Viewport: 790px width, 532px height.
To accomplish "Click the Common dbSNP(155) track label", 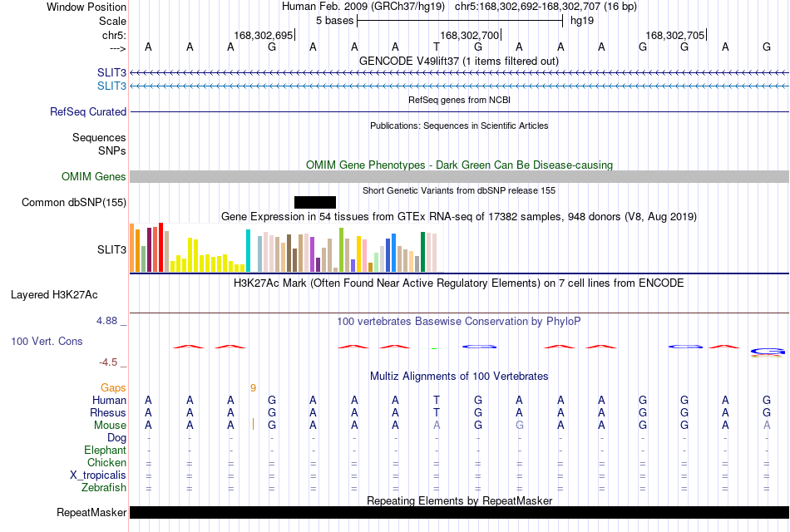I will 74,202.
